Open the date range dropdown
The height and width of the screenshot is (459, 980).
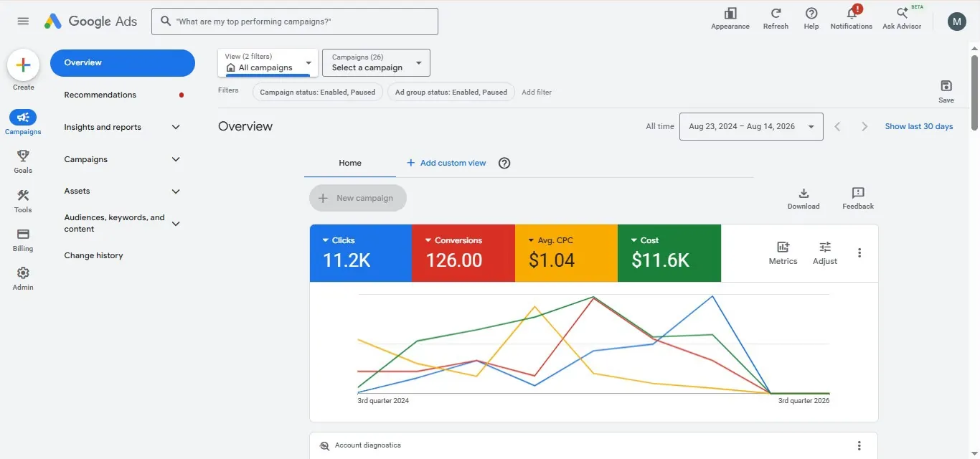(751, 126)
